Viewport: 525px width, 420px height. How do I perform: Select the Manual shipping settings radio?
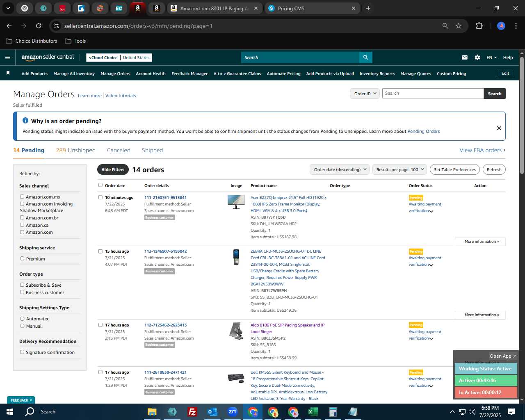point(22,326)
